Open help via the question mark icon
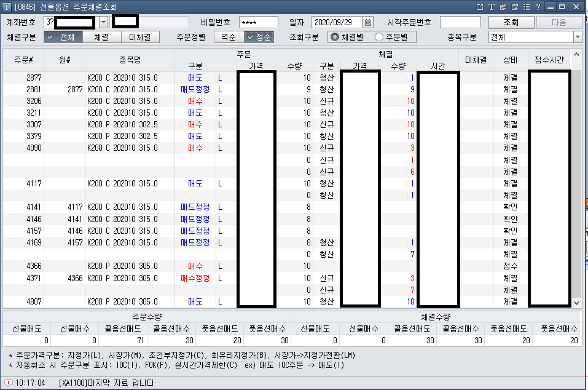 coord(538,7)
